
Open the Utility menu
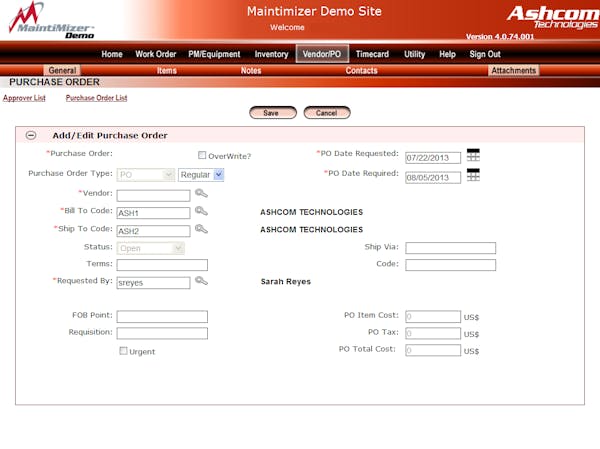pyautogui.click(x=414, y=54)
